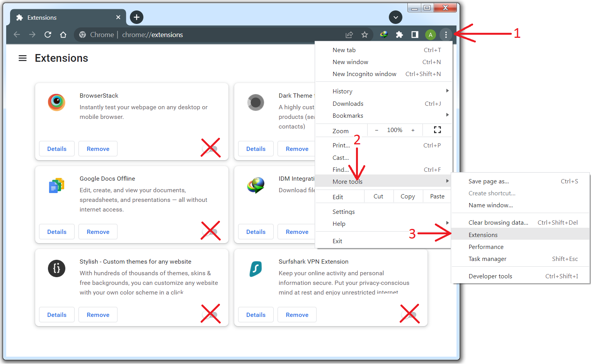Toggle the BrowserStack extension switch
The image size is (591, 364).
click(211, 148)
